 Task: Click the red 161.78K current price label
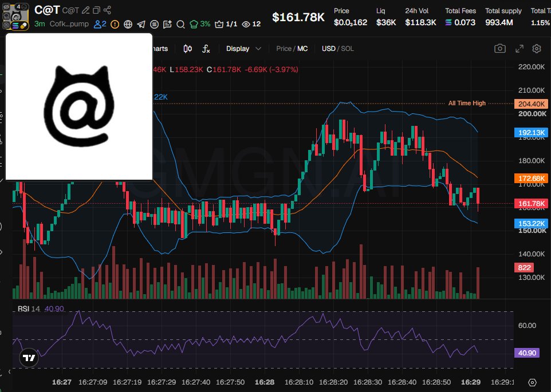[x=532, y=204]
